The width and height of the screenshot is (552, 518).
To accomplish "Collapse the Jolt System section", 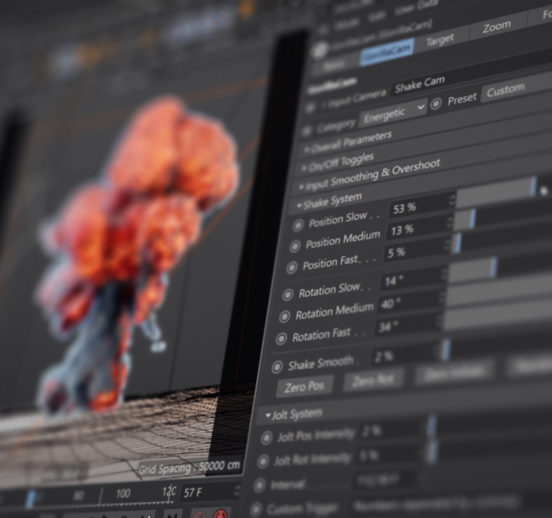I will [x=294, y=415].
